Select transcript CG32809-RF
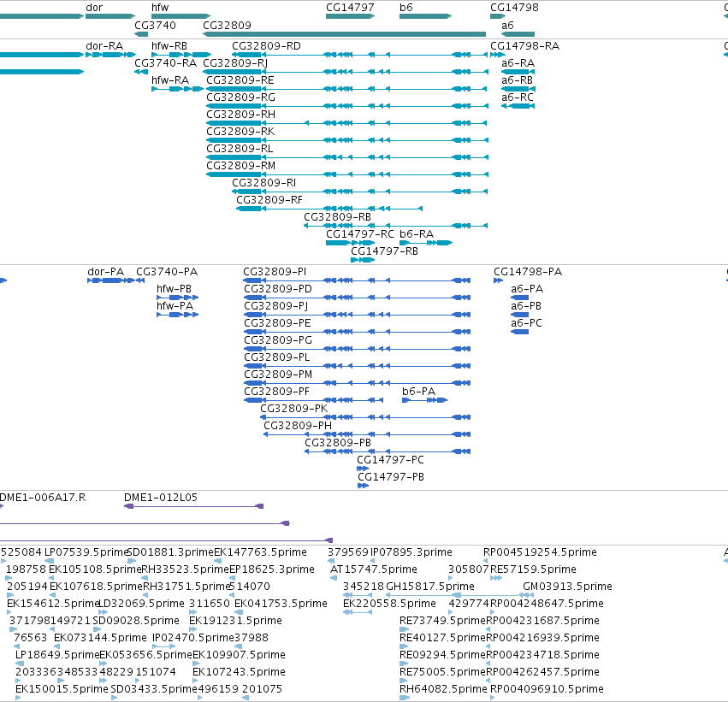 269,200
